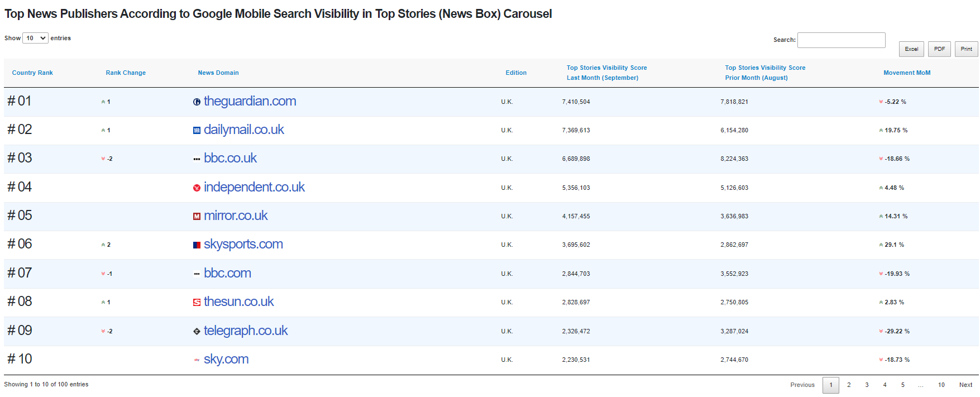Image resolution: width=980 pixels, height=397 pixels.
Task: Go to pagination page 3
Action: [867, 385]
